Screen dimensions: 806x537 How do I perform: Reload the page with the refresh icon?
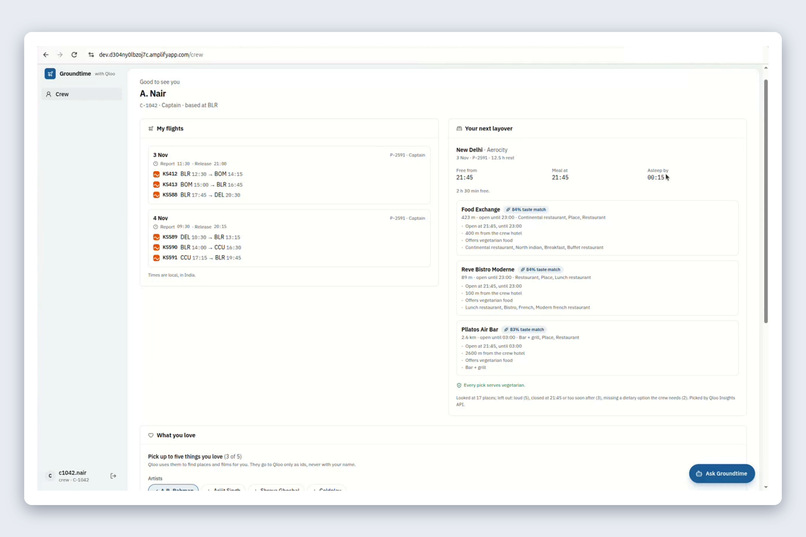pyautogui.click(x=74, y=54)
